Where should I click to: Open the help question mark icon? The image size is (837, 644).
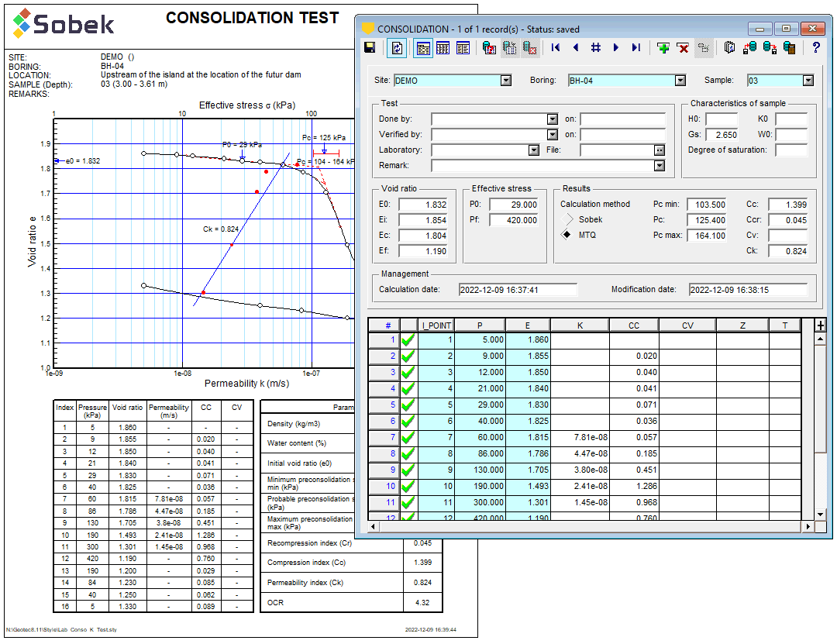click(x=815, y=47)
